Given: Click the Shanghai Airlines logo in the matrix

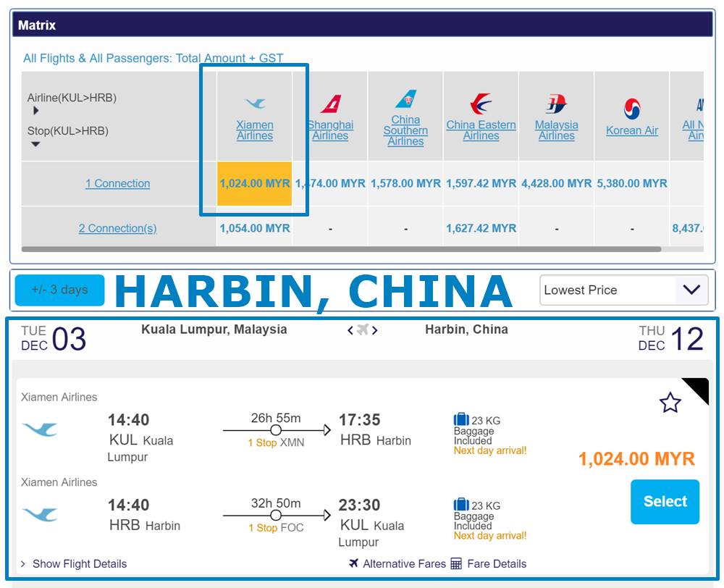Looking at the screenshot, I should (x=331, y=104).
